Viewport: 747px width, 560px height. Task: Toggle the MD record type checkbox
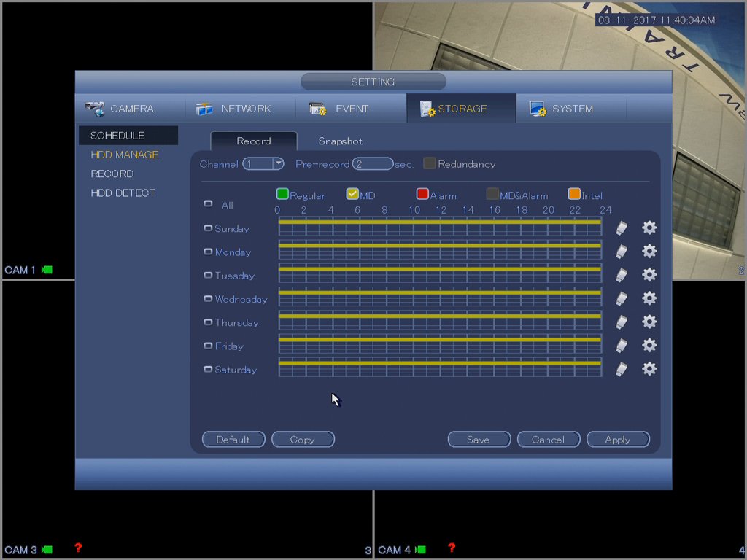coord(352,194)
